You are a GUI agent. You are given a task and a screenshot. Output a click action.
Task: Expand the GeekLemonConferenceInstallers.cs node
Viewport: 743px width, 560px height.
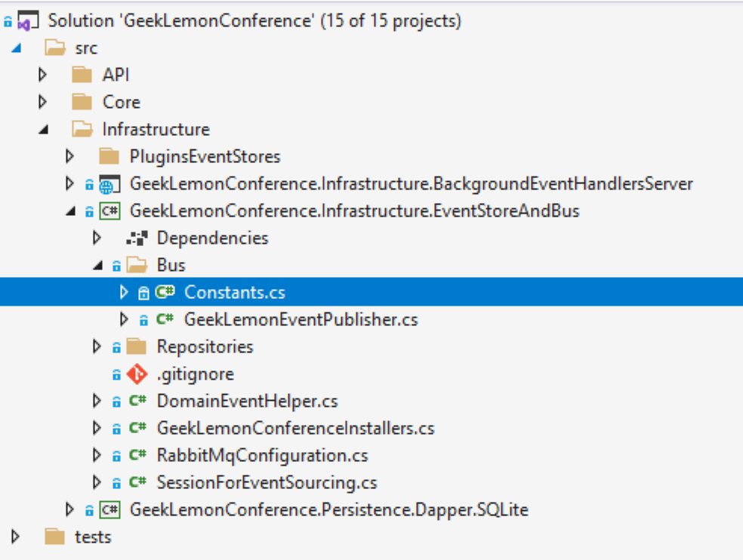(97, 428)
